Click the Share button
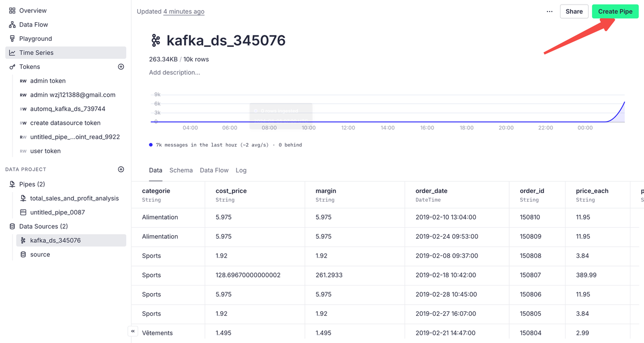 coord(574,12)
